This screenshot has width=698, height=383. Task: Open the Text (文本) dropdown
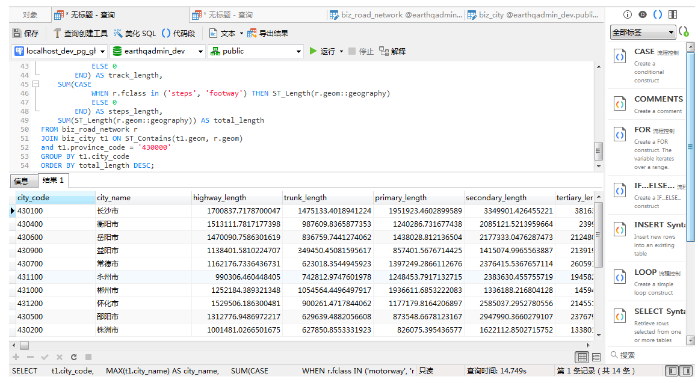pyautogui.click(x=226, y=33)
